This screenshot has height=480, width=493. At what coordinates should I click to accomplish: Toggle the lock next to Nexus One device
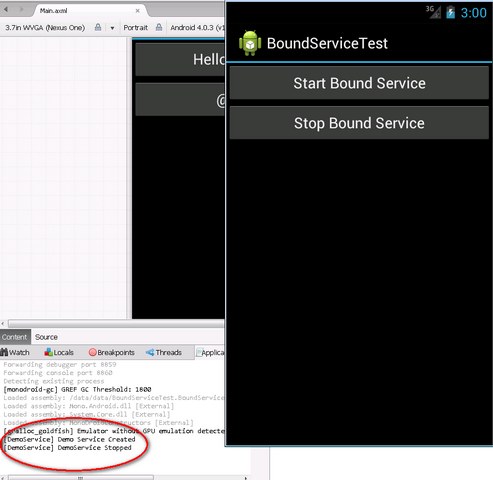(98, 27)
